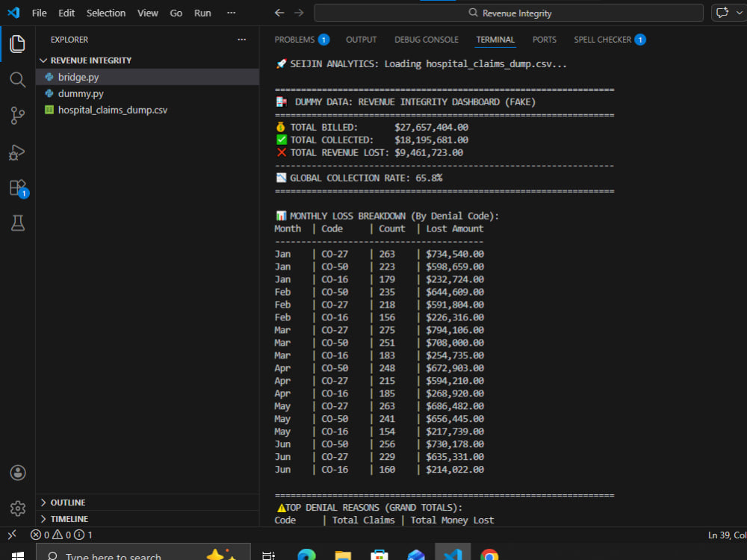747x560 pixels.
Task: Open the Copilot chat icon in title bar
Action: click(722, 13)
